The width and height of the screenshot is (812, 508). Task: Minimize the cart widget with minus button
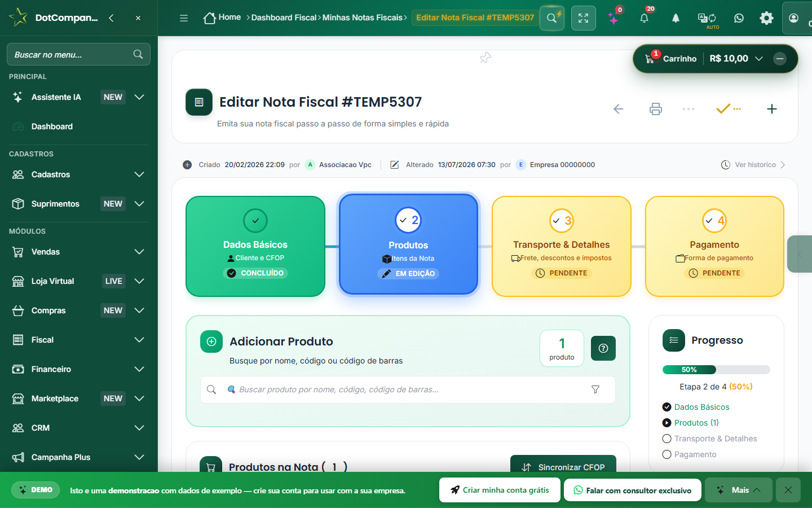[780, 59]
